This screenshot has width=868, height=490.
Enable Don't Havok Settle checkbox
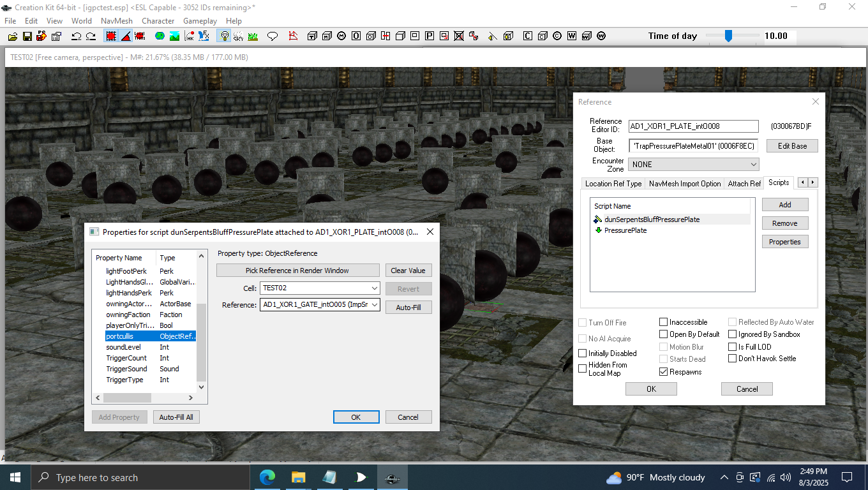[x=732, y=359]
